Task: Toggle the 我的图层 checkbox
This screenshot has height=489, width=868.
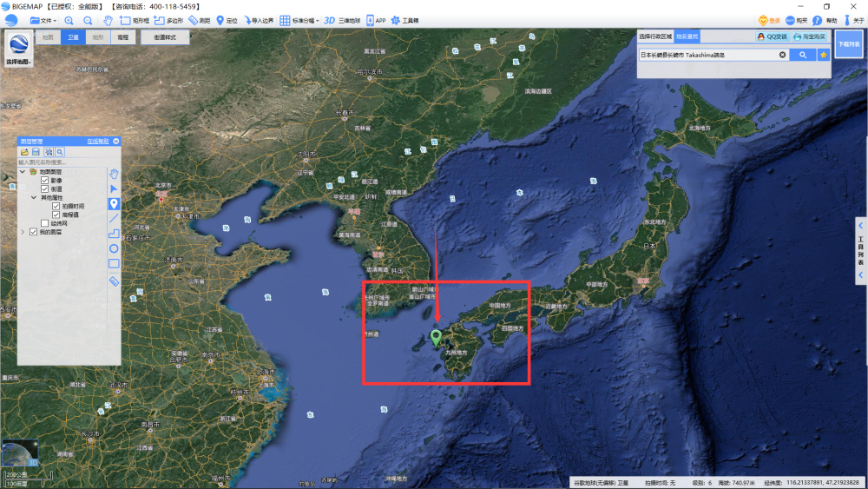Action: pyautogui.click(x=34, y=232)
